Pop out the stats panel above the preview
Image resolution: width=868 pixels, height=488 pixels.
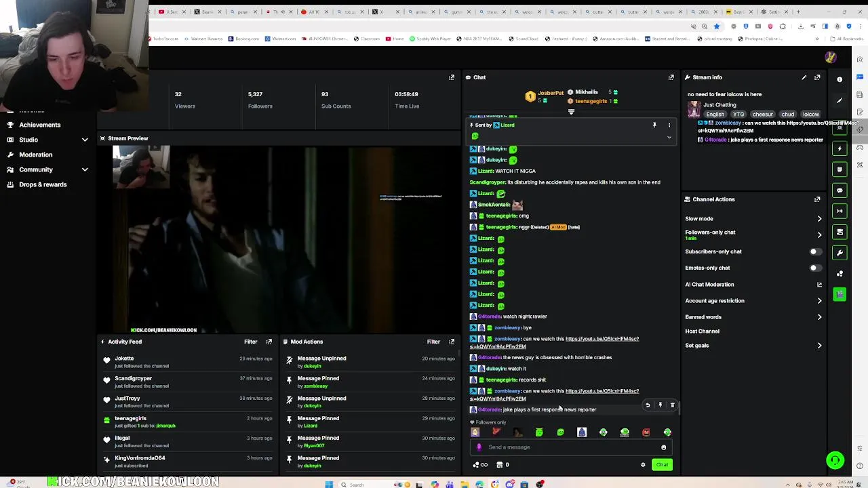pyautogui.click(x=452, y=77)
